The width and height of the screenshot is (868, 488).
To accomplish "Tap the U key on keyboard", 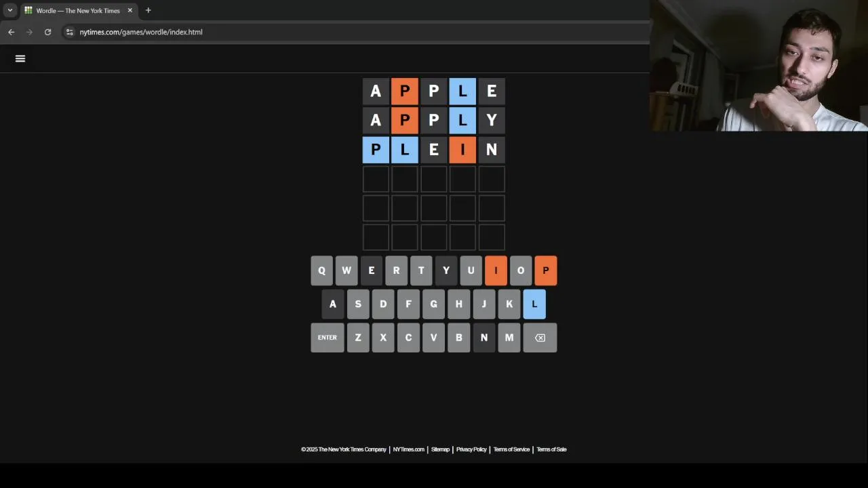I will coord(471,270).
